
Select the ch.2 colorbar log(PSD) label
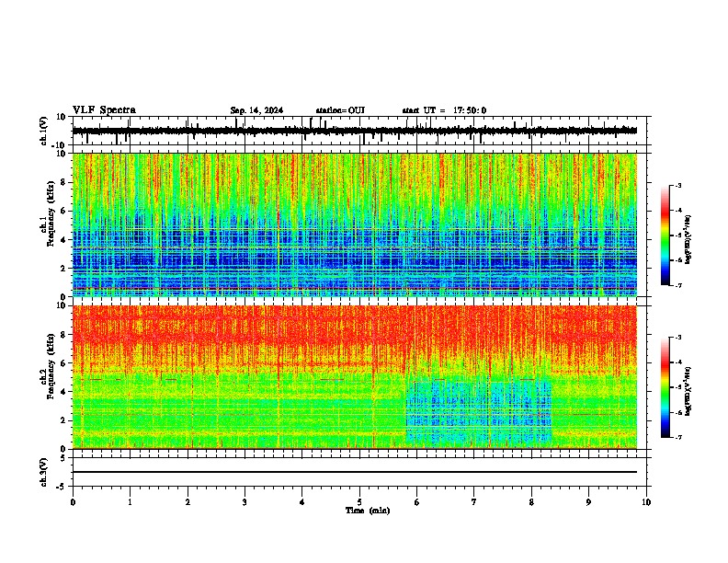[x=688, y=391]
